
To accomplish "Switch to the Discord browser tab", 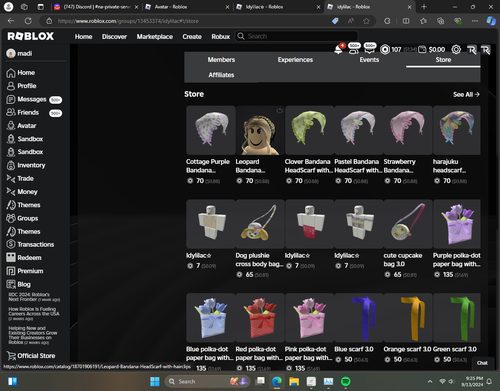I will [x=97, y=7].
